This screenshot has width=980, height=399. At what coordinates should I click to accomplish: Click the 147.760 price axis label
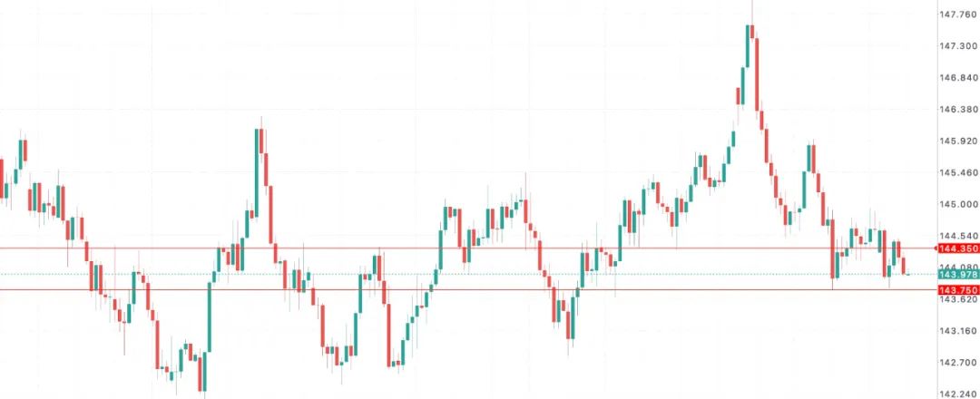pyautogui.click(x=958, y=15)
